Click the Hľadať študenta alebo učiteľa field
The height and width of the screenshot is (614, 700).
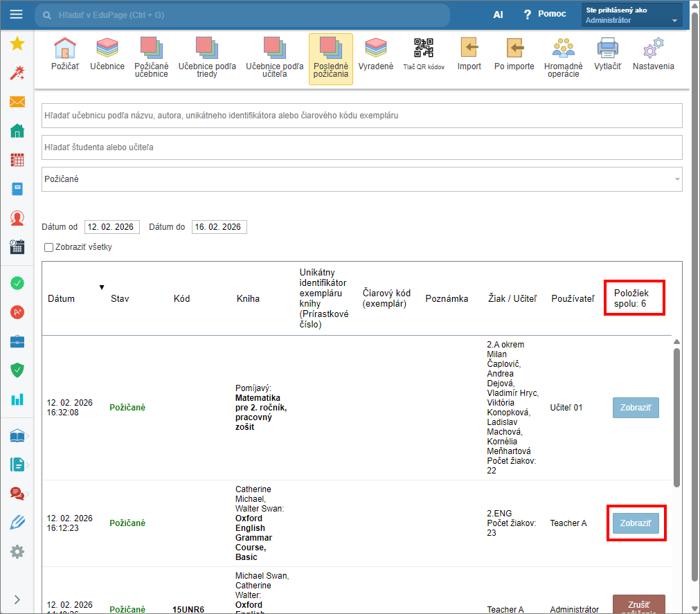coord(361,147)
